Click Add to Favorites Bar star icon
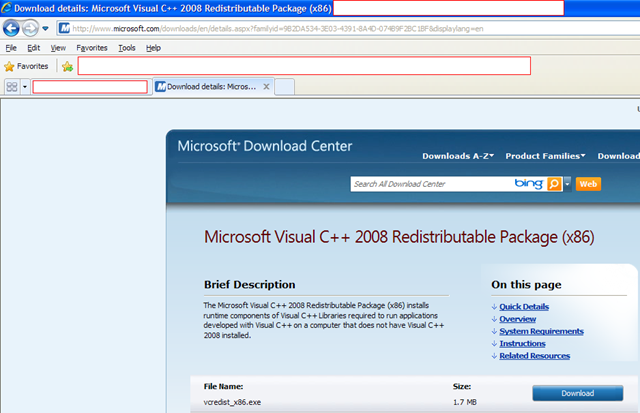The image size is (640, 413). 68,67
